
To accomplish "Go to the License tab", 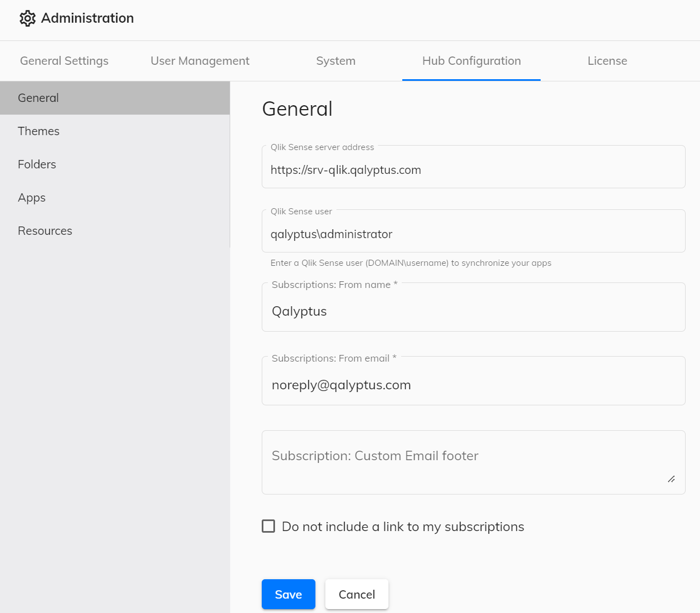I will [607, 61].
